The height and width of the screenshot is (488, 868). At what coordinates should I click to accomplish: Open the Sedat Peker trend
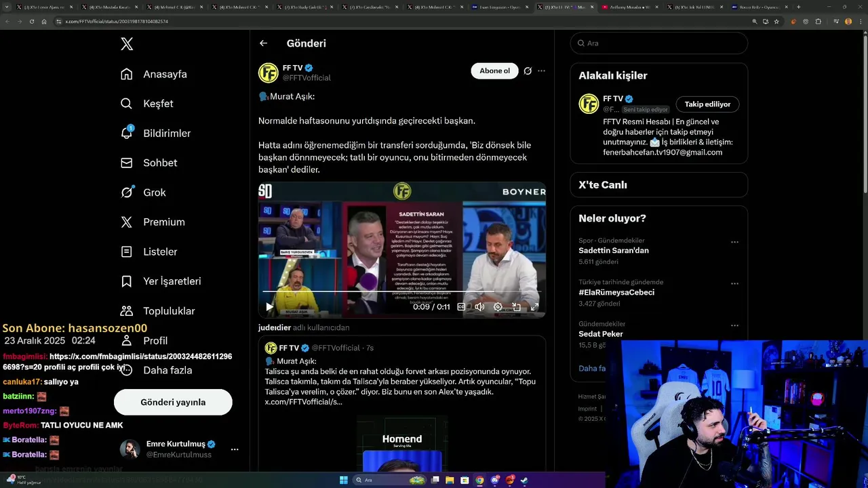(601, 333)
